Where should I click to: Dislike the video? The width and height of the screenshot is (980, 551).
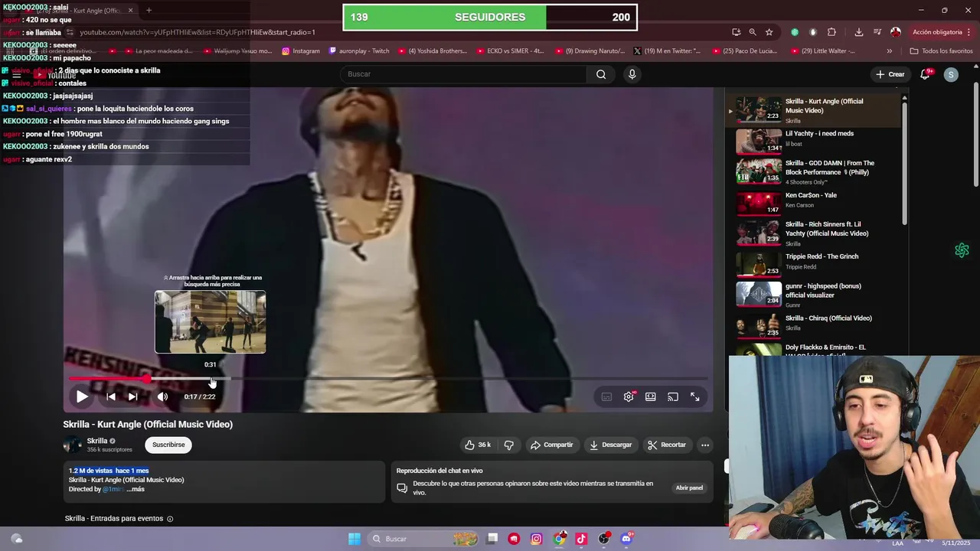(x=508, y=445)
